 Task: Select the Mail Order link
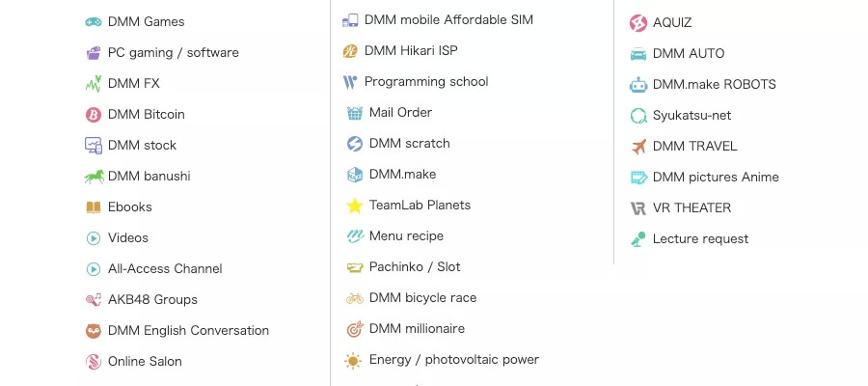click(x=400, y=112)
